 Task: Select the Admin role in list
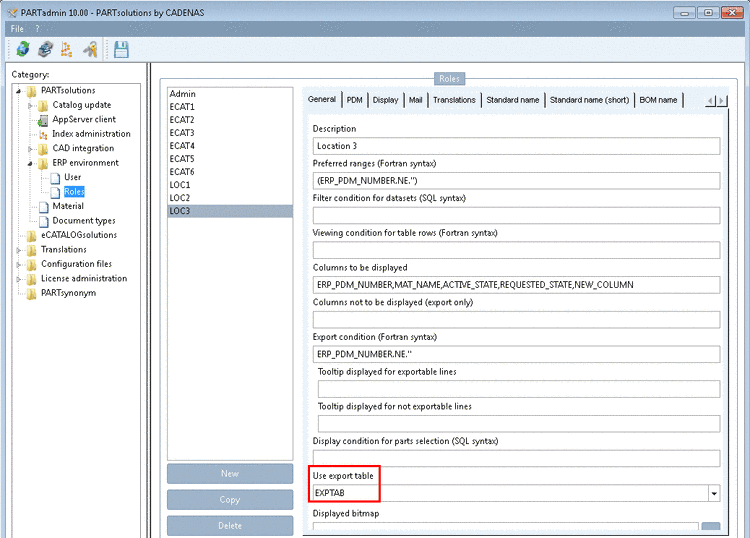(x=230, y=94)
